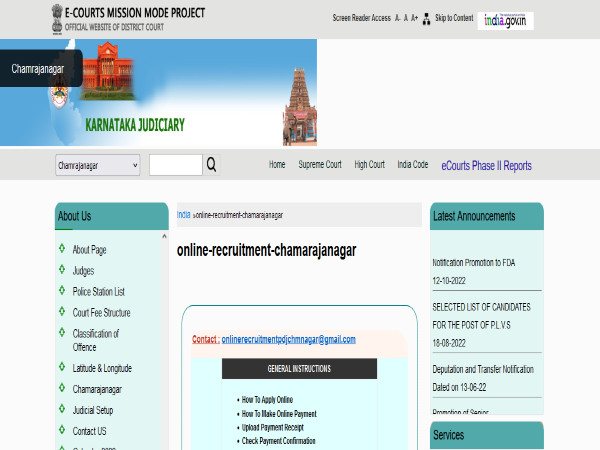Click the national emblem logo
The height and width of the screenshot is (450, 600).
coord(53,16)
